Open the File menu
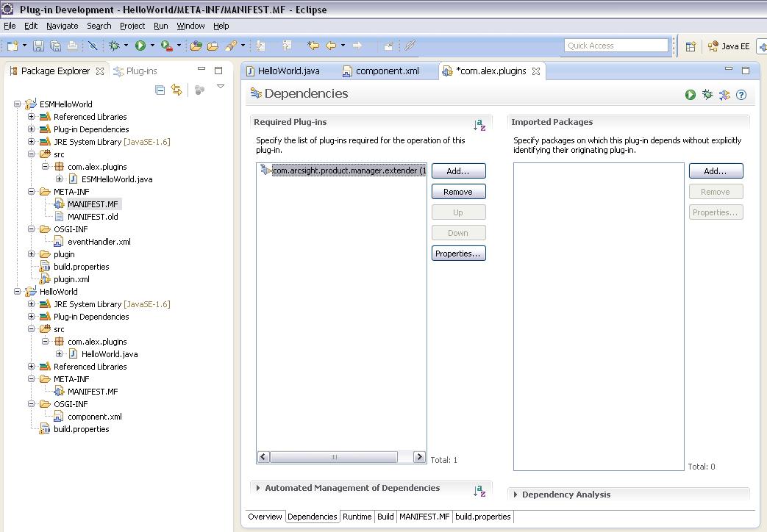This screenshot has width=767, height=532. (10, 26)
